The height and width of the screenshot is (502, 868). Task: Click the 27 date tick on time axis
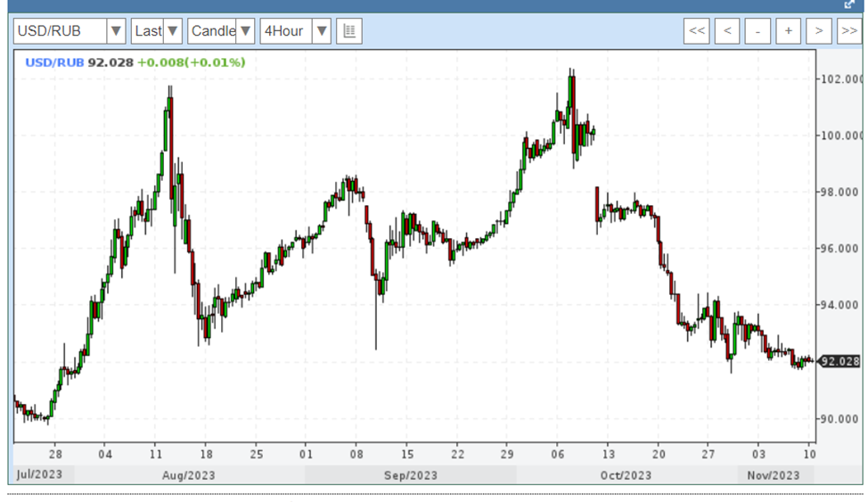(x=708, y=455)
